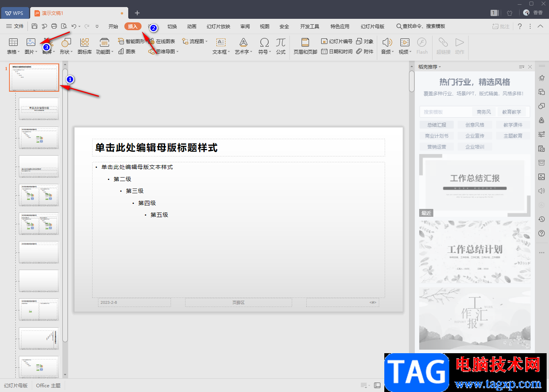Viewport: 549px width, 392px height.
Task: Open the undo history dropdown arrow
Action: [x=79, y=27]
